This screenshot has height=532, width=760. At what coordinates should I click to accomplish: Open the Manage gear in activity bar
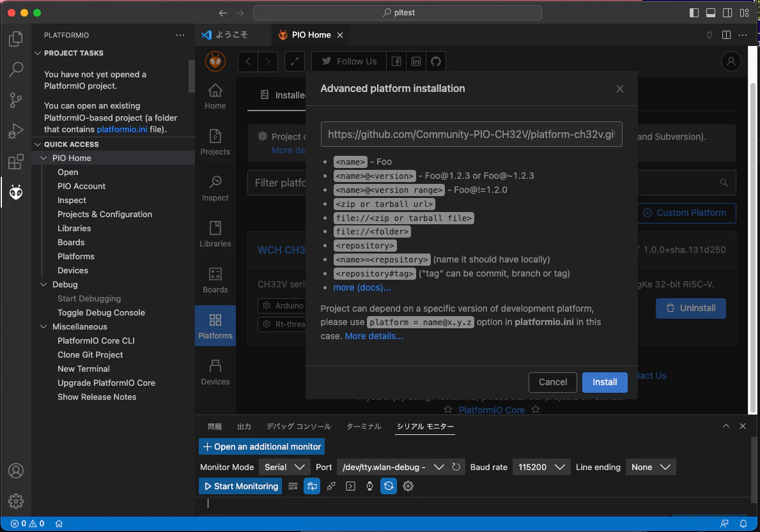(x=15, y=501)
